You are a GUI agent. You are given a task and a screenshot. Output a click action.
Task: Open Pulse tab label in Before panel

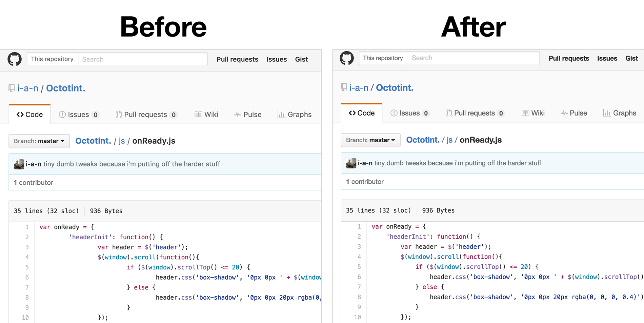(253, 115)
